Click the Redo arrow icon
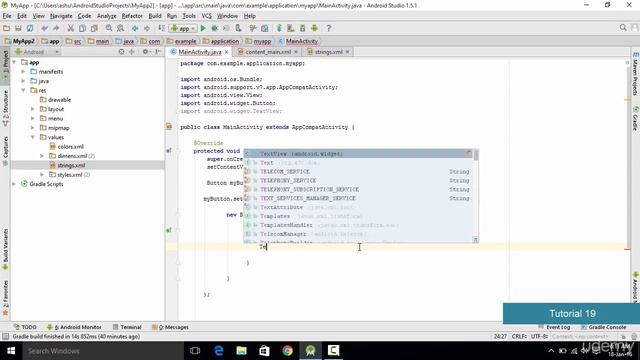 tap(56, 28)
